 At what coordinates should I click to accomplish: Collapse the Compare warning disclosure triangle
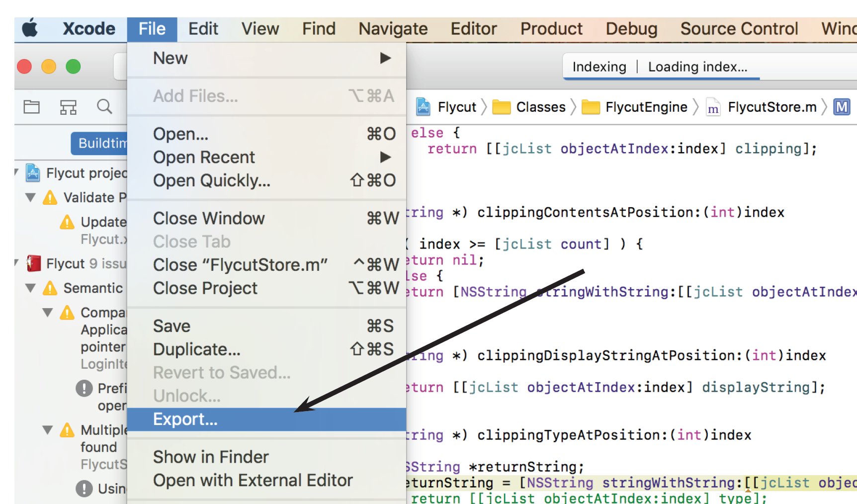[x=48, y=313]
